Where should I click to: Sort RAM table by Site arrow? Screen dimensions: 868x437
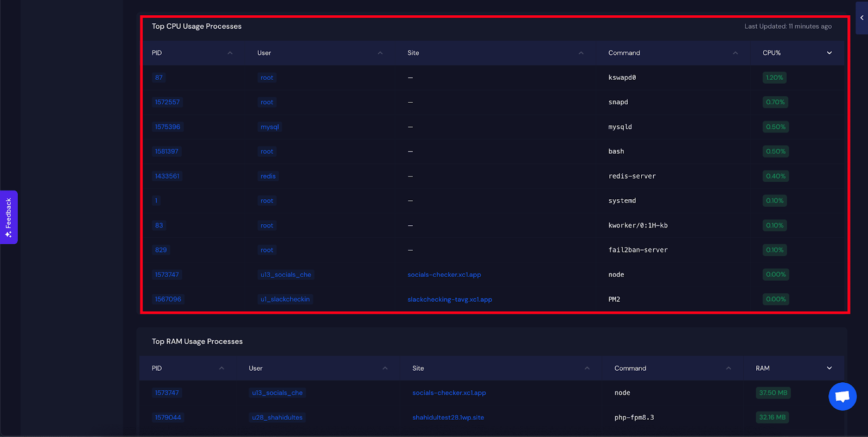pyautogui.click(x=586, y=369)
